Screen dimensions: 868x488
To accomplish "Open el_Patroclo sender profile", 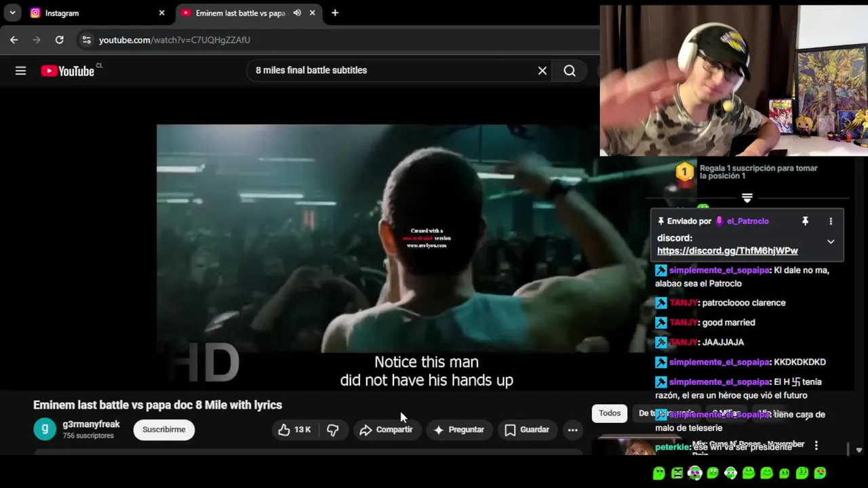I will [747, 221].
